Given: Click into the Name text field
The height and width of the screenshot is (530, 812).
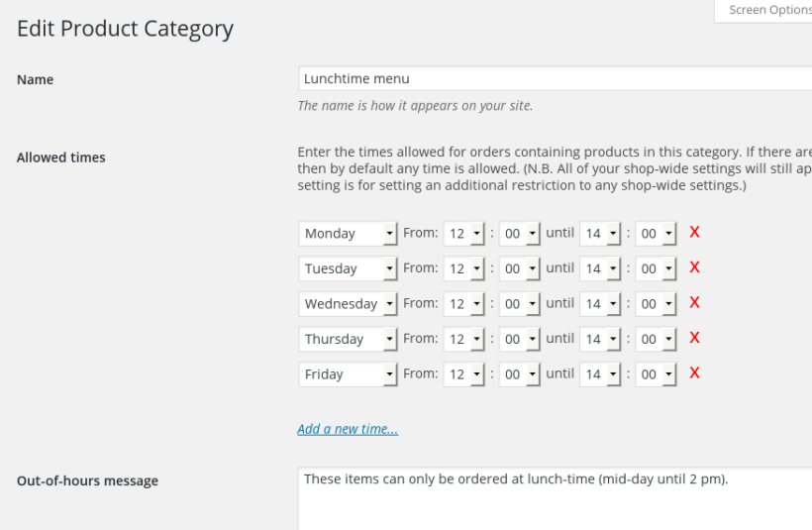Looking at the screenshot, I should click(555, 79).
